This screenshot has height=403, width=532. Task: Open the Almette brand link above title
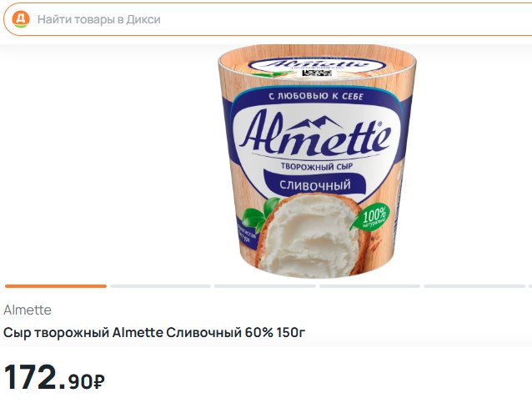(x=28, y=310)
